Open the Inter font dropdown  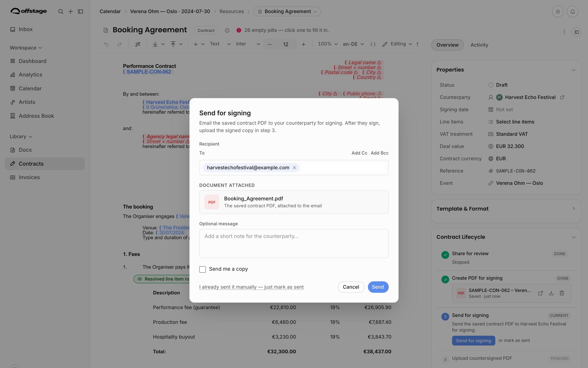(x=248, y=44)
